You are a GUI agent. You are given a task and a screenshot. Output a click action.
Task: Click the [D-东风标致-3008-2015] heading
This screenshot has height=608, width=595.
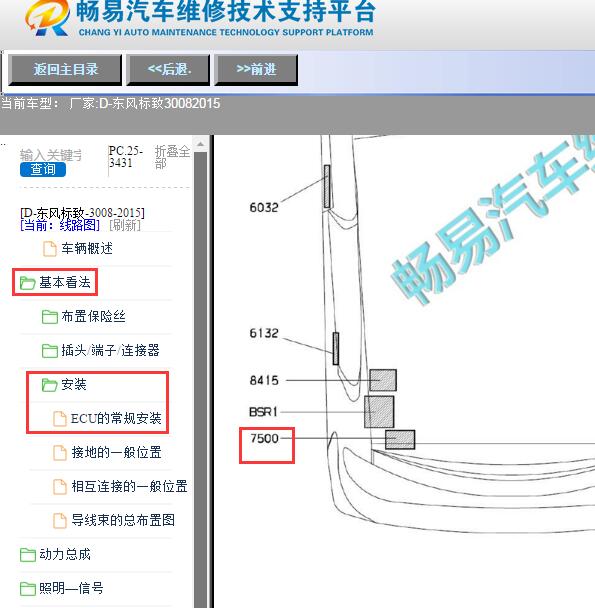82,213
